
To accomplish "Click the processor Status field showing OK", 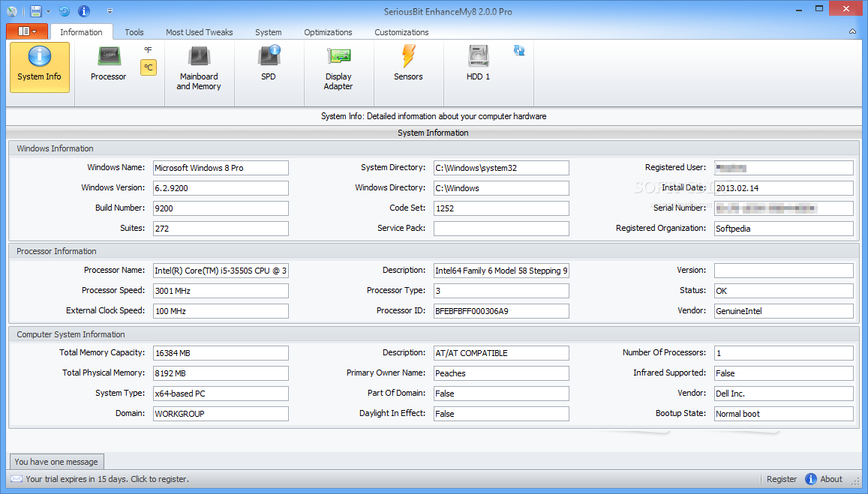I will pyautogui.click(x=784, y=290).
